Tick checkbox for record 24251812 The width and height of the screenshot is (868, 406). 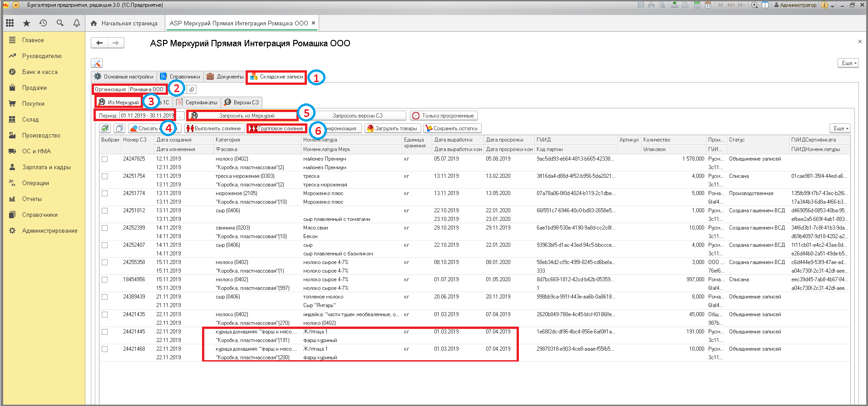[x=105, y=210]
